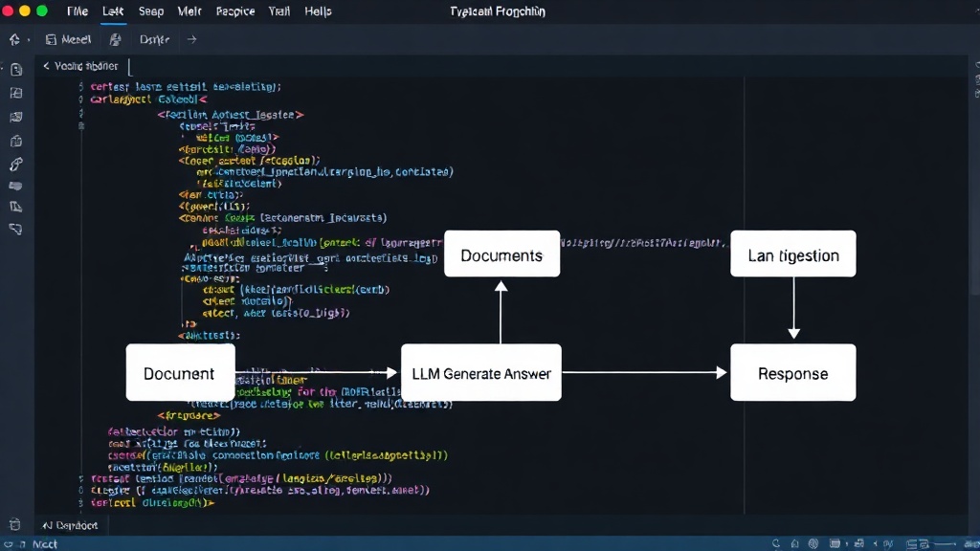Screen dimensions: 980x551
Task: Click the Mesell toolbar button
Action: click(x=68, y=39)
